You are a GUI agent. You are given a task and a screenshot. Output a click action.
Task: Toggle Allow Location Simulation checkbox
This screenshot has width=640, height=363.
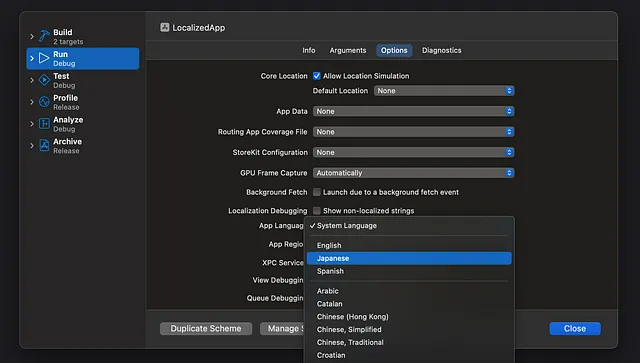coord(317,76)
